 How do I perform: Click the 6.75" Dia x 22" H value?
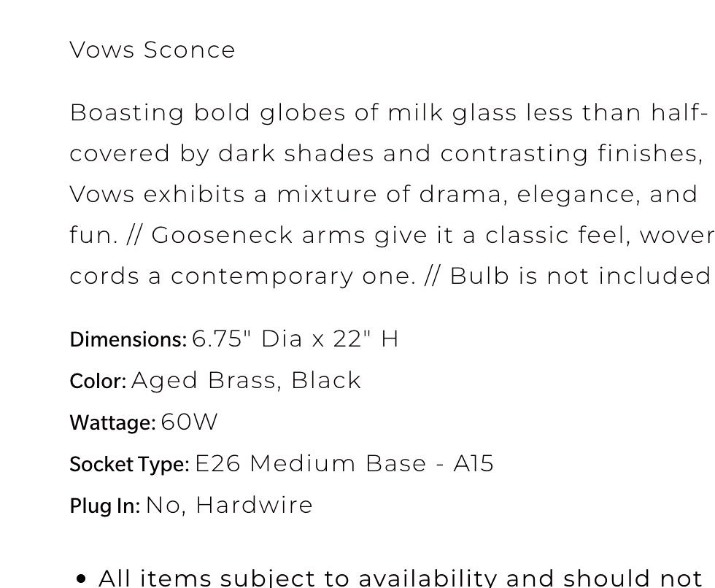295,339
